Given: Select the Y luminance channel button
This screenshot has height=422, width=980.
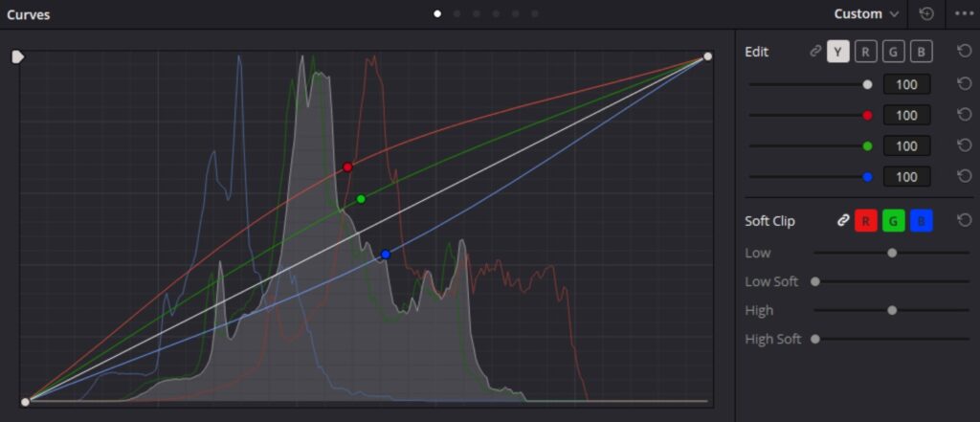Looking at the screenshot, I should 838,52.
